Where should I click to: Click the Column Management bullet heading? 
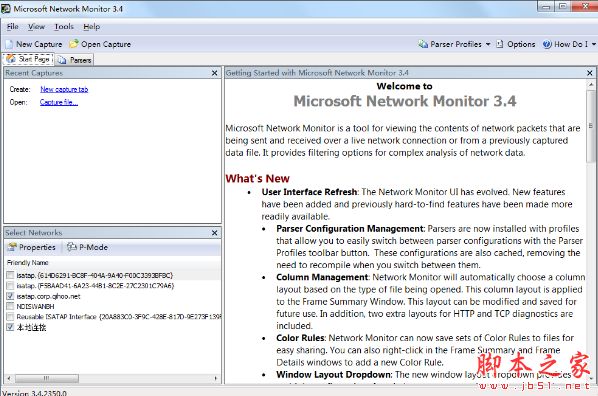(323, 277)
